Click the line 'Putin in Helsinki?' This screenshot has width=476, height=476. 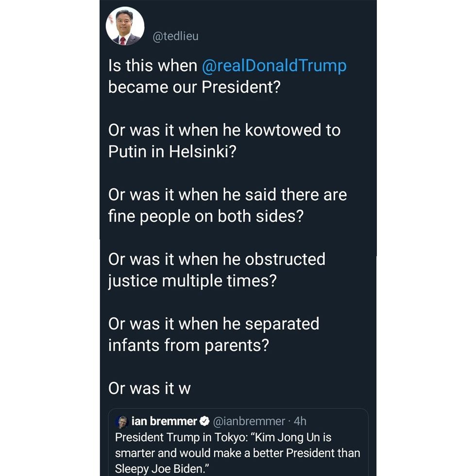click(172, 152)
